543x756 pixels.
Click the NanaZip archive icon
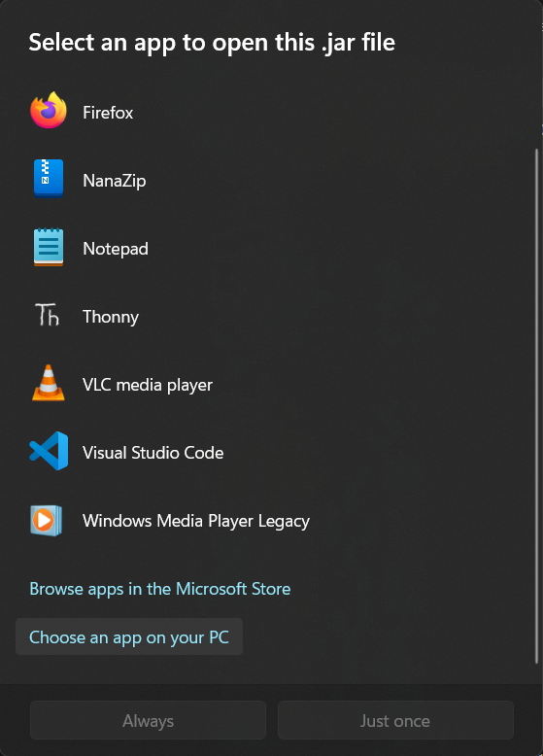pos(49,179)
